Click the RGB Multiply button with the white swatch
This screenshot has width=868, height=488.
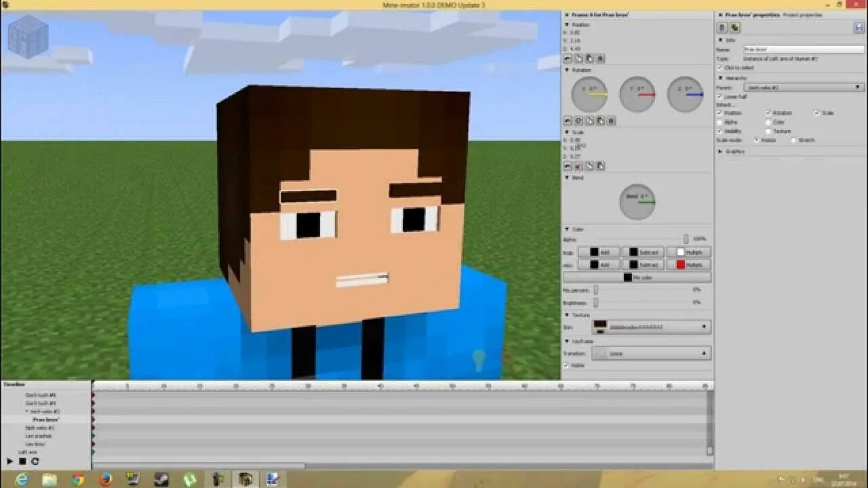click(x=689, y=252)
